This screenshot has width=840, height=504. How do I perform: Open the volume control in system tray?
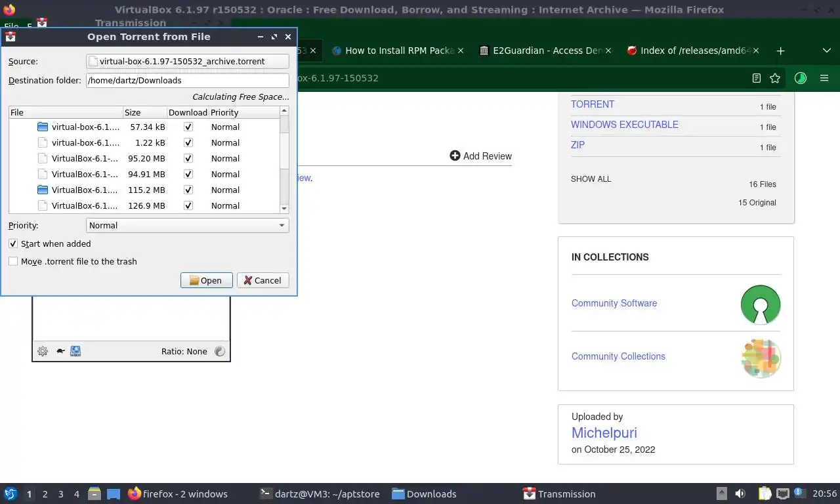click(x=740, y=493)
